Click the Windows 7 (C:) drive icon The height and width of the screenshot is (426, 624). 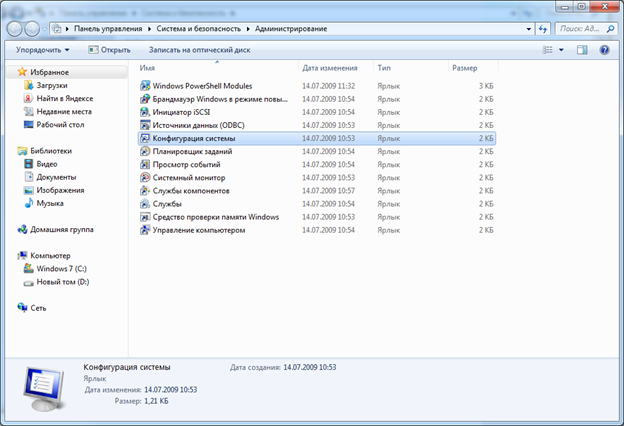[29, 268]
